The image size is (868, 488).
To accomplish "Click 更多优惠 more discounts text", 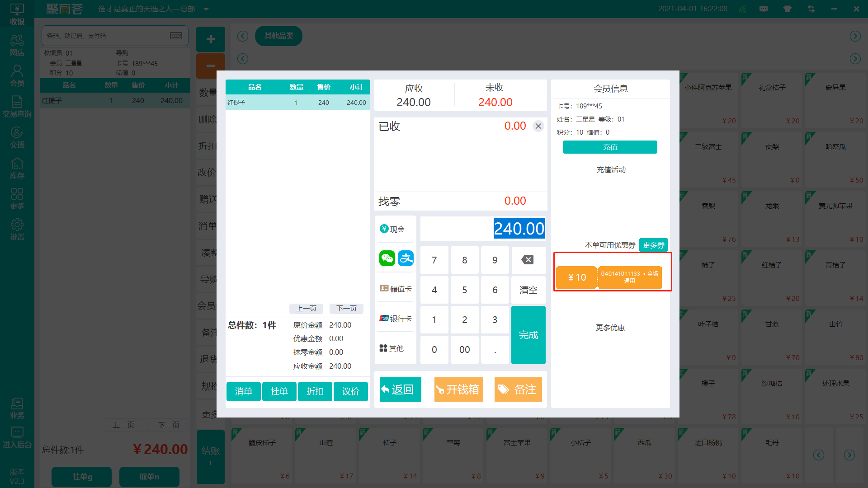I will tap(610, 328).
